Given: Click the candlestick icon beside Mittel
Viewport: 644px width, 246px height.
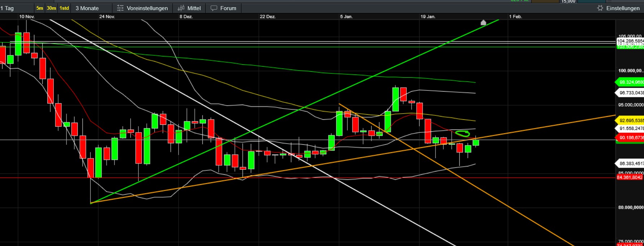Looking at the screenshot, I should coord(181,8).
